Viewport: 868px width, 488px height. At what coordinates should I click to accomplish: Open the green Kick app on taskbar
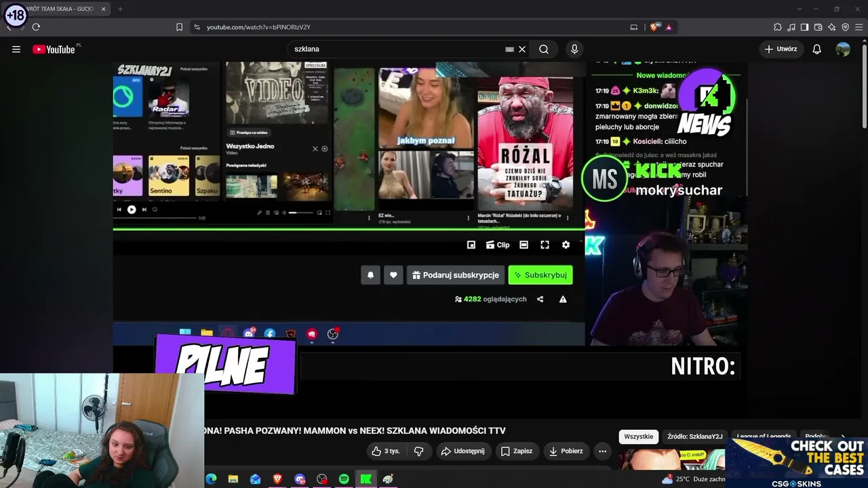point(366,479)
